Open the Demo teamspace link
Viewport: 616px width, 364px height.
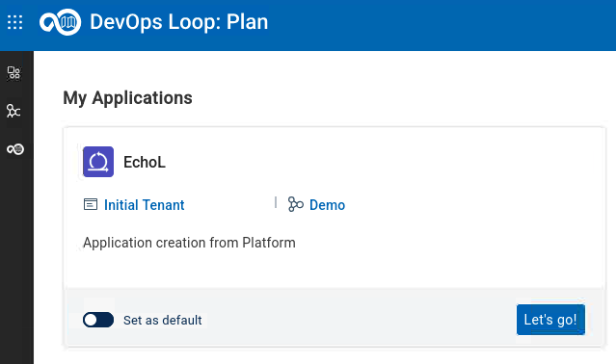(x=327, y=205)
